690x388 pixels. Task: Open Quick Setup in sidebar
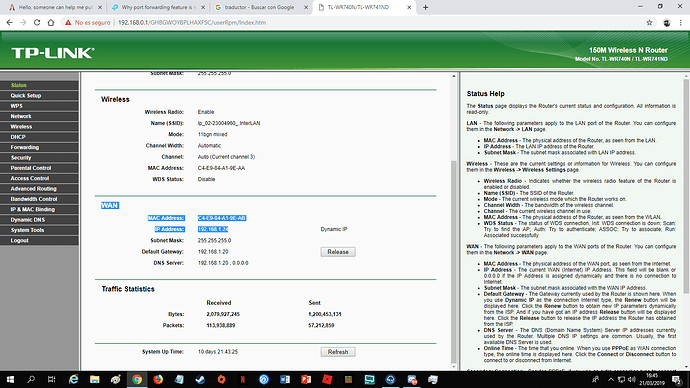[x=39, y=95]
